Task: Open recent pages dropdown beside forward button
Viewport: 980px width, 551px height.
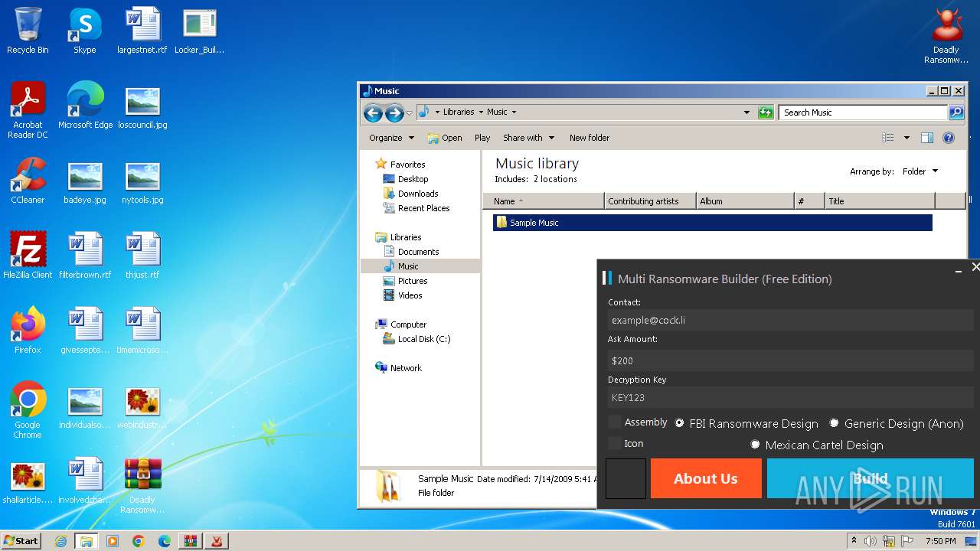Action: pyautogui.click(x=410, y=113)
